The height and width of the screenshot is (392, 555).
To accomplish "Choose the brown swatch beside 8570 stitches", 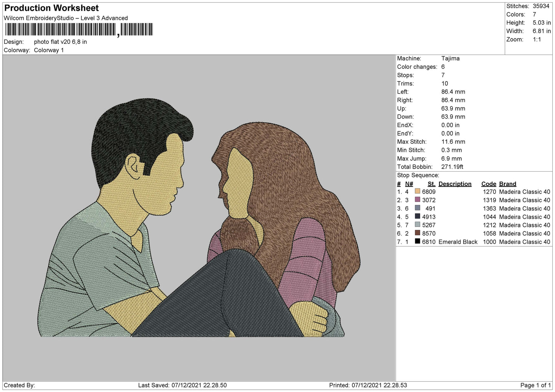I will [417, 233].
